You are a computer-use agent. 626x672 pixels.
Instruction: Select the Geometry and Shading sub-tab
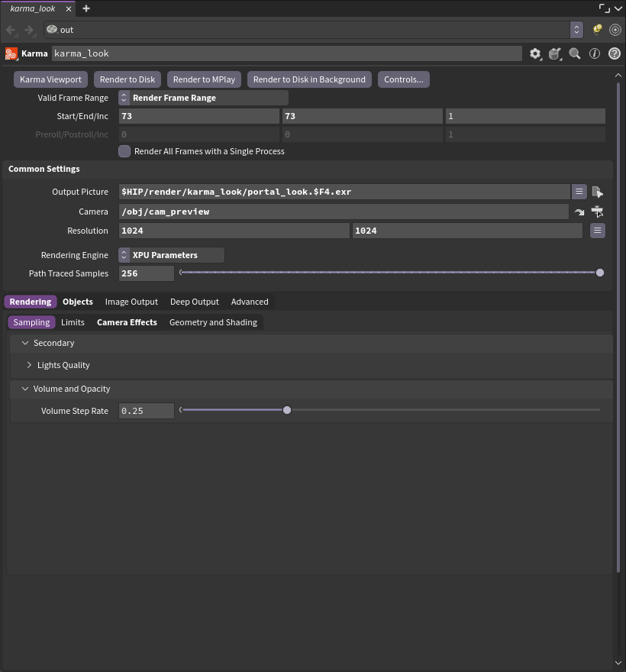(x=214, y=322)
